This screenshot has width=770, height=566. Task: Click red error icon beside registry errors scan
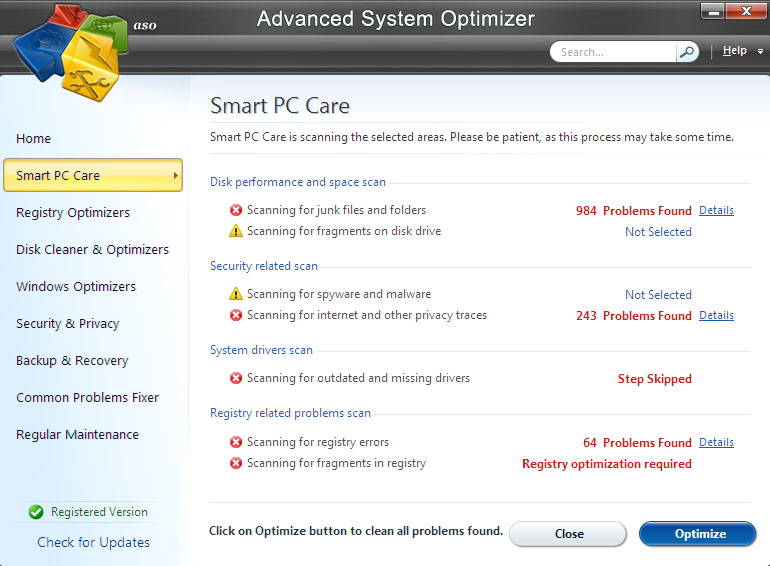point(236,442)
